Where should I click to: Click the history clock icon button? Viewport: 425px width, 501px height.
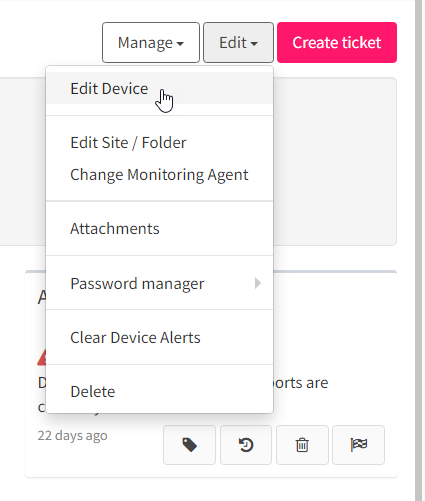(x=246, y=445)
